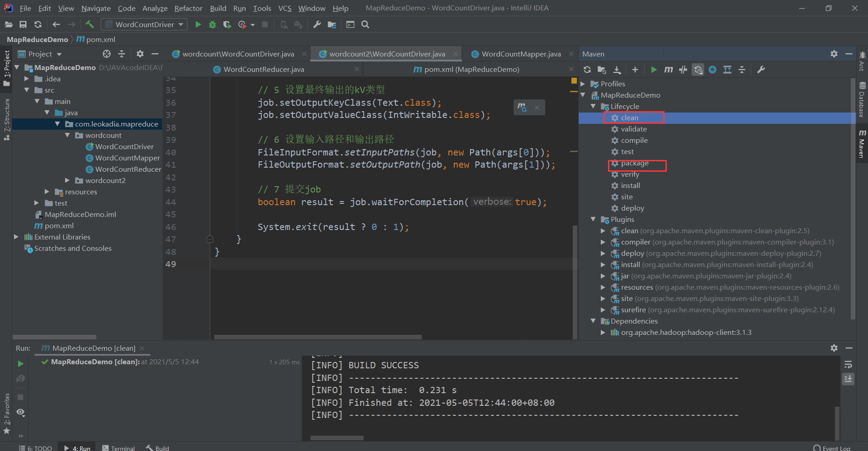
Task: Collapse all in Maven tool window
Action: [742, 70]
